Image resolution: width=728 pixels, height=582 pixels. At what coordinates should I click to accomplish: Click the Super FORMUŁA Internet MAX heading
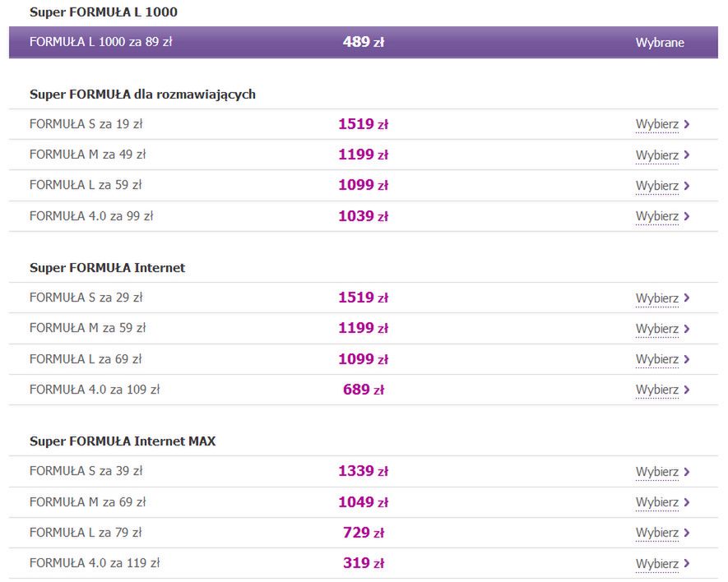[123, 441]
